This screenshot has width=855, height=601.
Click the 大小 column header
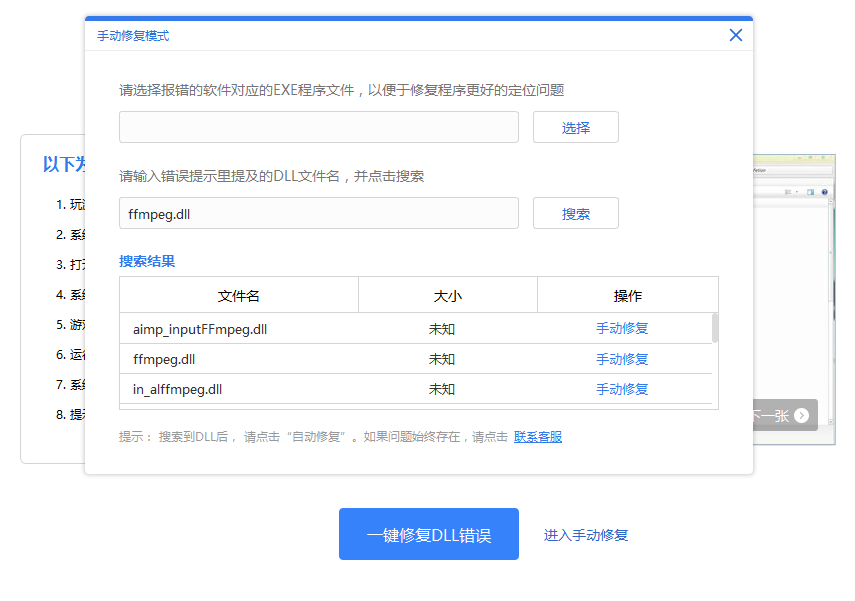pyautogui.click(x=448, y=294)
